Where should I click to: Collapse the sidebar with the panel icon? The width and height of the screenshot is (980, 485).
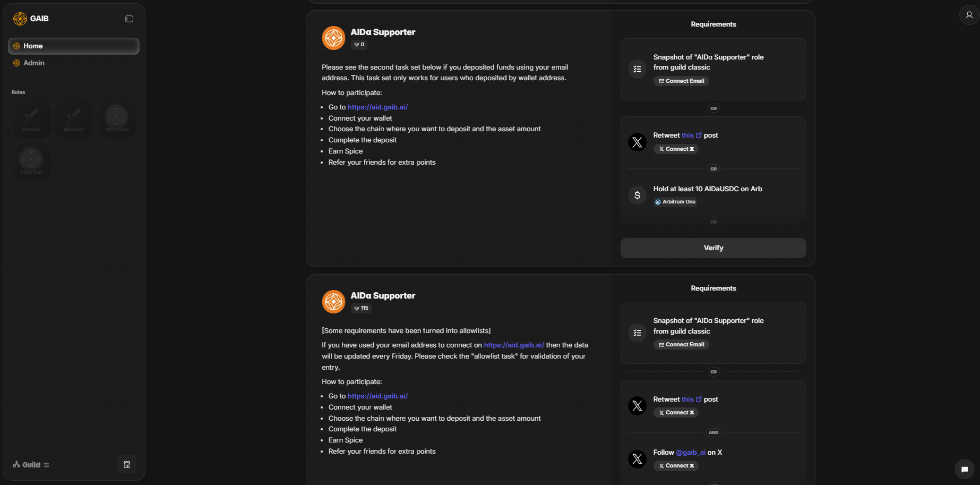pos(129,19)
